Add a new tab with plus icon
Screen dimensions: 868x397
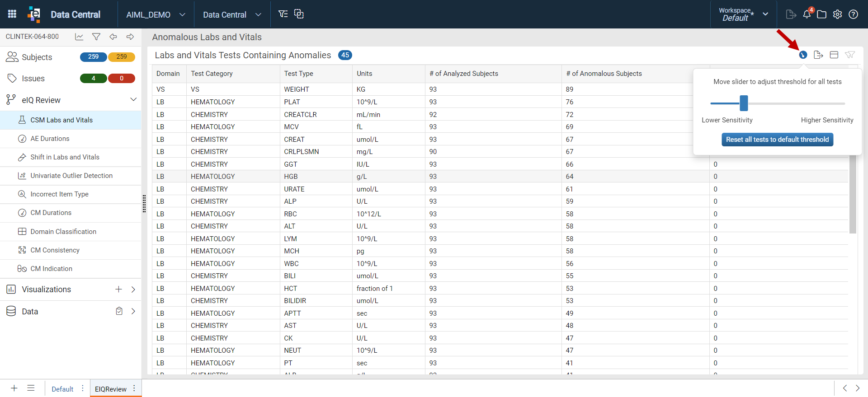14,388
